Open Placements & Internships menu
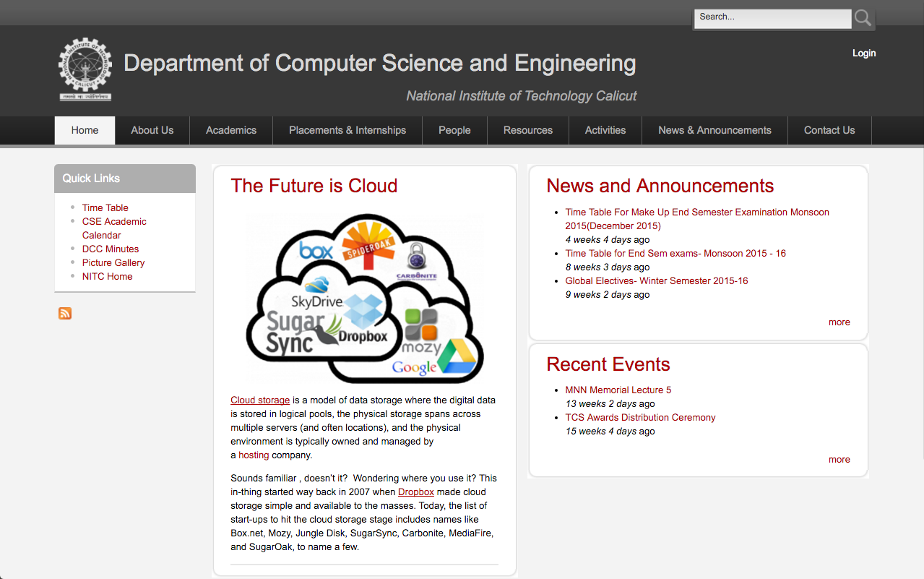The height and width of the screenshot is (579, 924). tap(347, 130)
